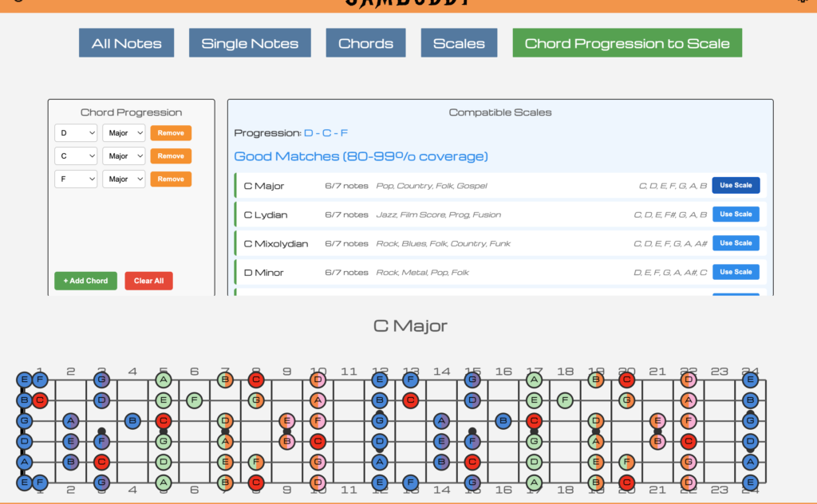Open the Single Notes tab
The height and width of the screenshot is (504, 817).
coord(250,43)
